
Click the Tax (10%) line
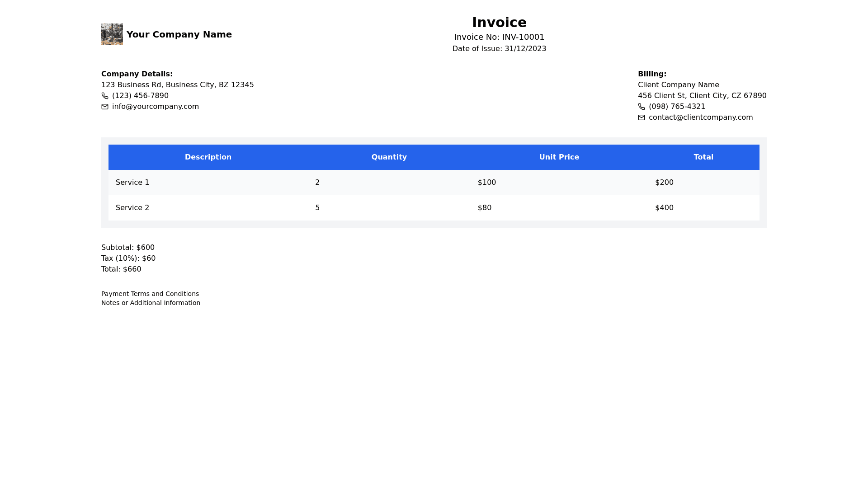(x=128, y=258)
